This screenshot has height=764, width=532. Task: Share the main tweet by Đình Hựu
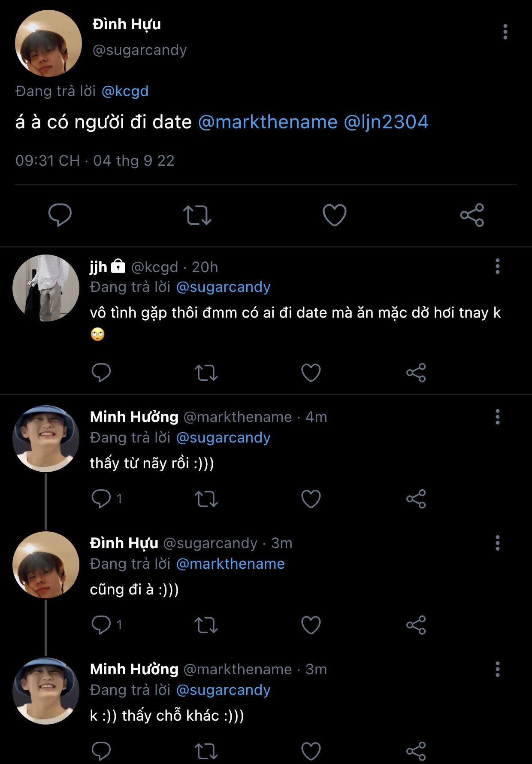[x=472, y=215]
